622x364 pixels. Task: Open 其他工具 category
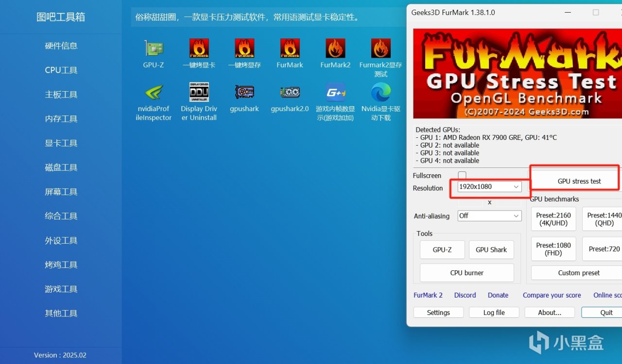tap(61, 313)
